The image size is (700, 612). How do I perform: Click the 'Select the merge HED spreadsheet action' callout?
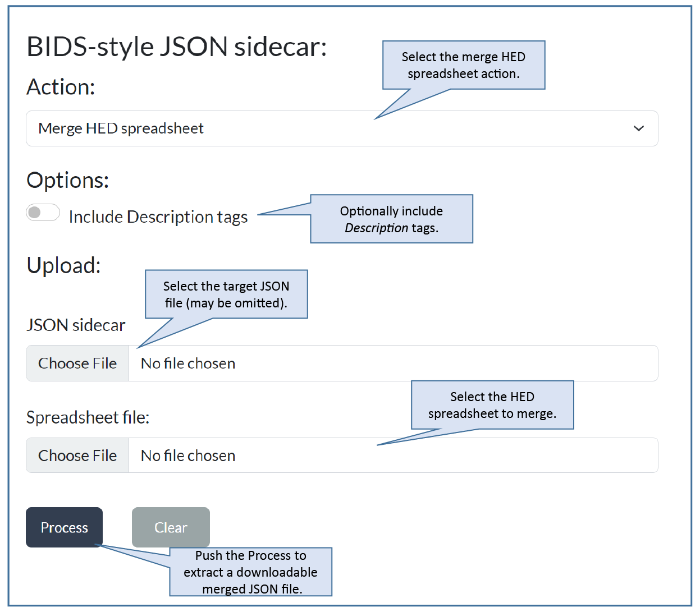click(463, 65)
